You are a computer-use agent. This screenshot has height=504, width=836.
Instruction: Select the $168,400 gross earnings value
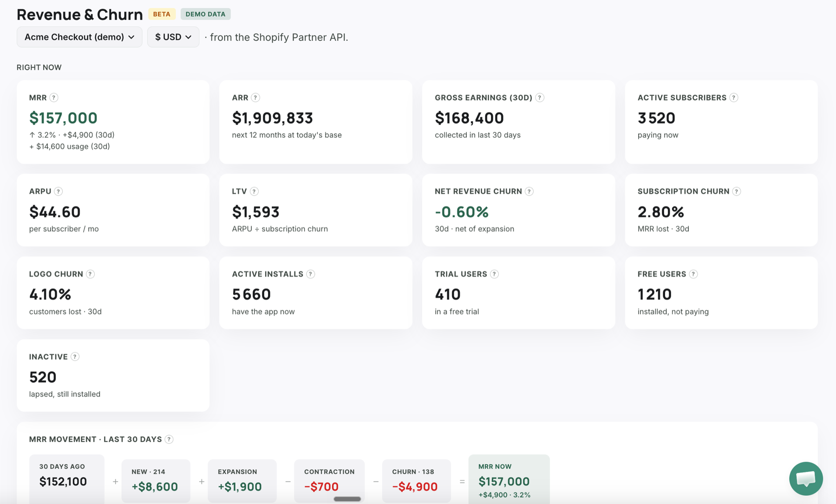(x=469, y=118)
